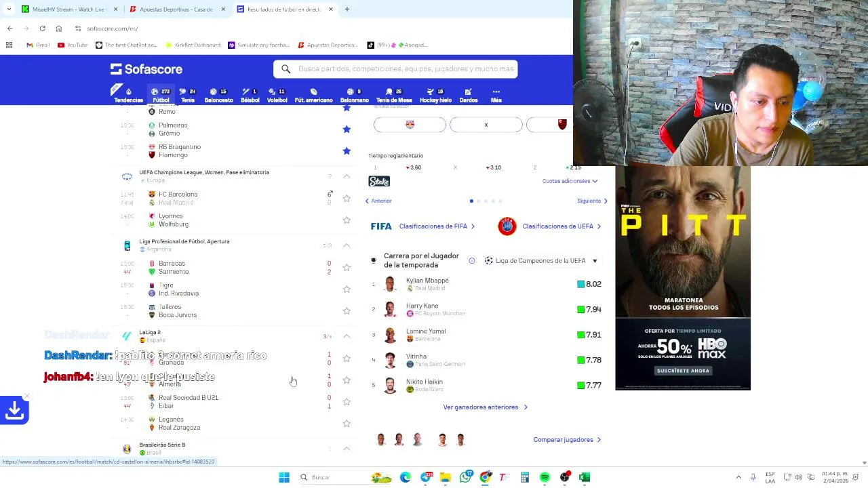Open WhatsApp from the taskbar

click(x=465, y=477)
